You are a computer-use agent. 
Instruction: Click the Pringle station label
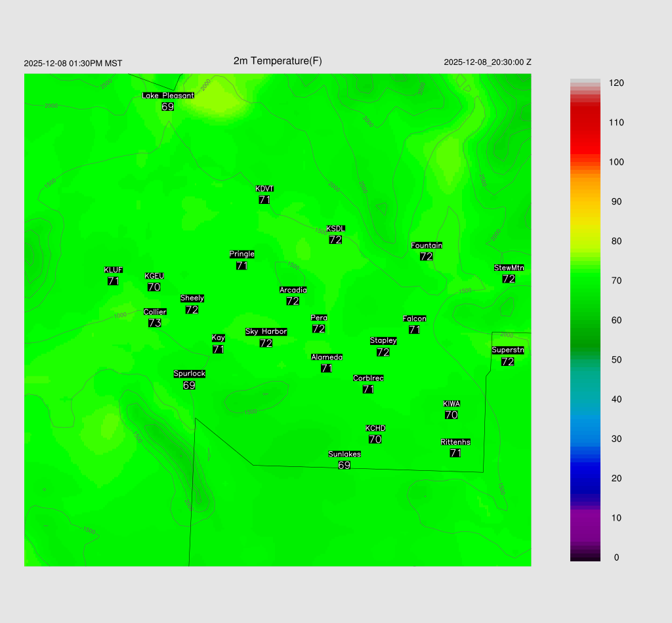click(x=242, y=254)
